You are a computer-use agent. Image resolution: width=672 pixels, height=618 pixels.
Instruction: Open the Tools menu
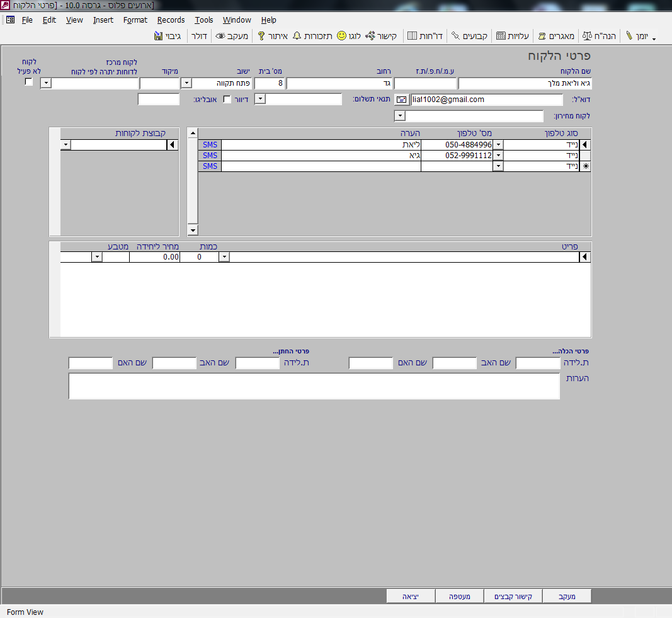click(x=203, y=20)
